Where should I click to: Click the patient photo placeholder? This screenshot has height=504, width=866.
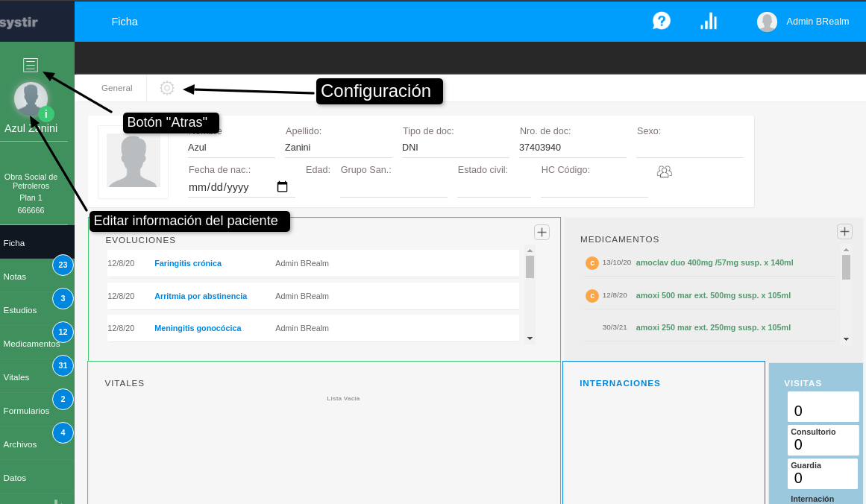click(133, 162)
